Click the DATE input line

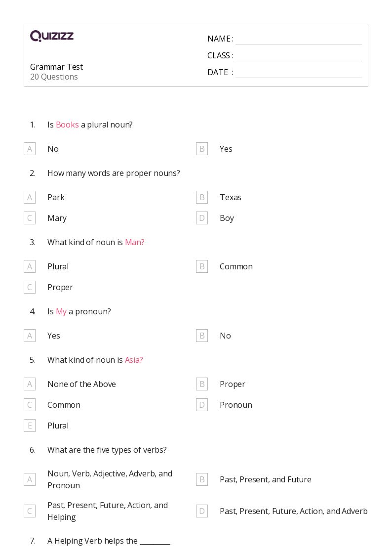point(298,73)
